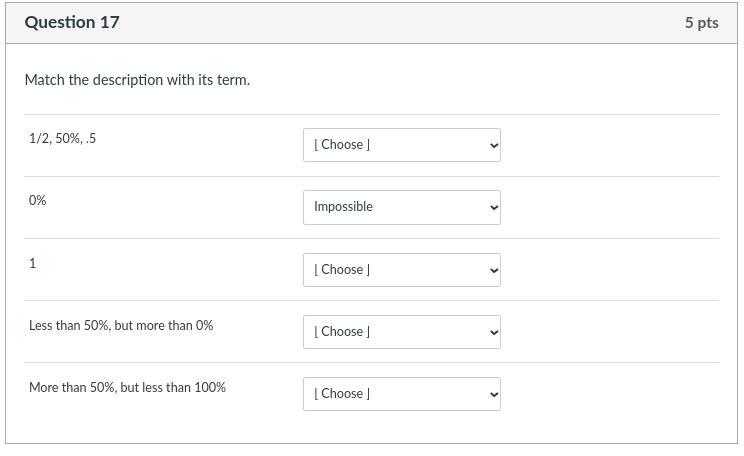
Task: Open dropdown for "More than 50%" row
Action: tap(401, 394)
